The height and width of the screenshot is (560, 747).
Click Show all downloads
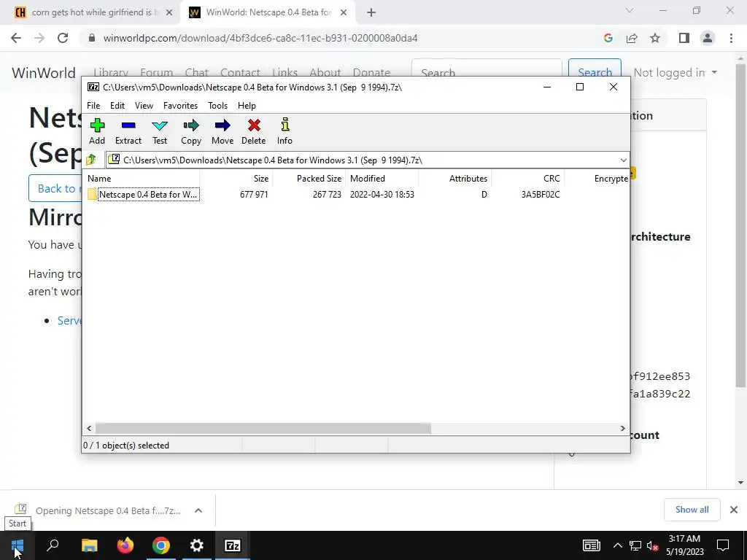[x=692, y=510]
